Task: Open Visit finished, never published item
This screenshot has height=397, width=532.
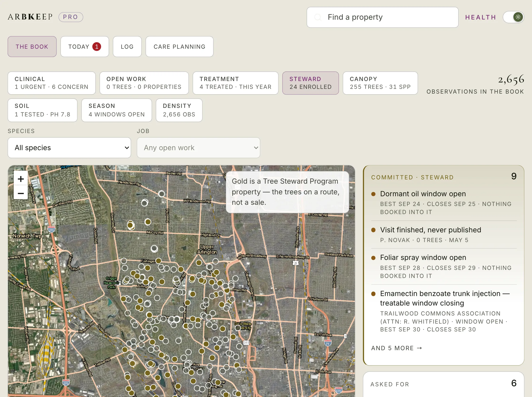Action: point(444,234)
